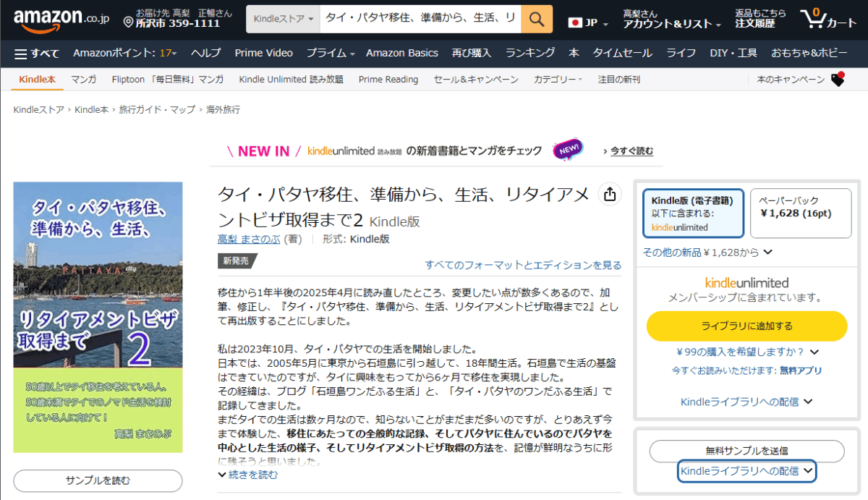Click into the search text field

click(x=420, y=19)
